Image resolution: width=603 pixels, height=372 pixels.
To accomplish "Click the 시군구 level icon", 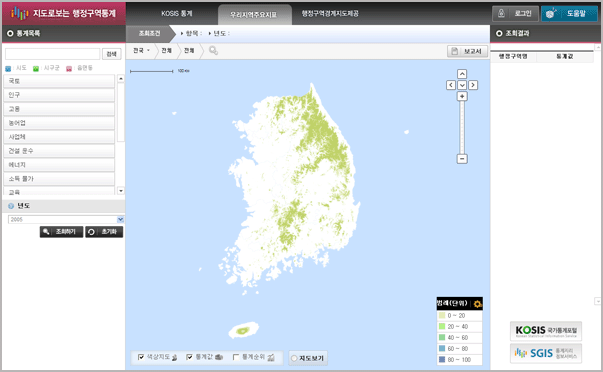I will pos(36,68).
